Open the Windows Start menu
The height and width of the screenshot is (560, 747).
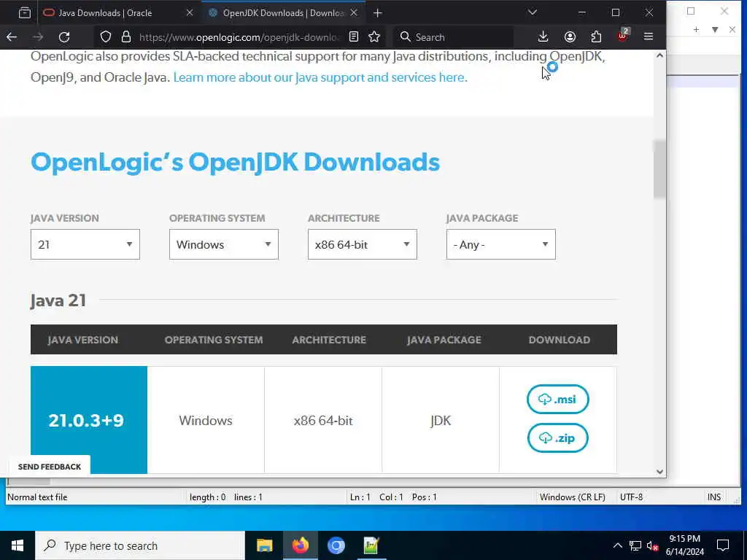click(x=18, y=545)
